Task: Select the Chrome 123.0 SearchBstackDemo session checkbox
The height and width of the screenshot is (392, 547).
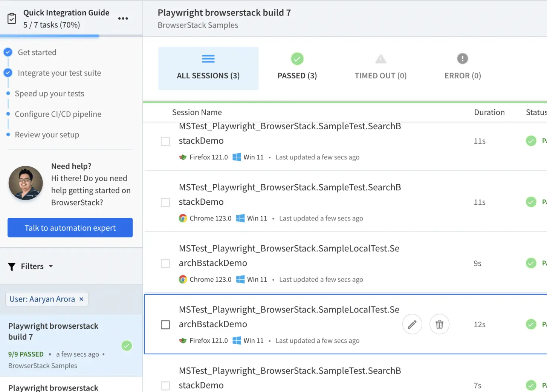Action: [x=165, y=202]
